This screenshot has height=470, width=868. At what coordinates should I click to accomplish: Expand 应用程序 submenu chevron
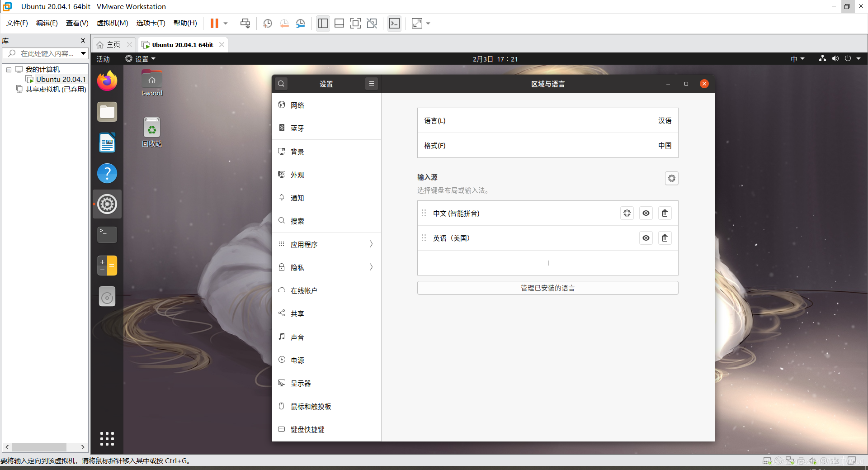click(x=371, y=244)
